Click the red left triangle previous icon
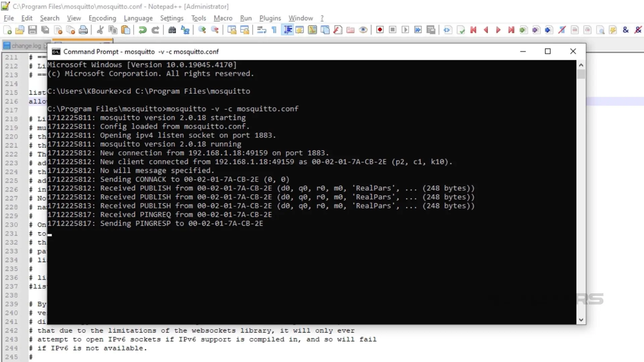 coord(486,30)
